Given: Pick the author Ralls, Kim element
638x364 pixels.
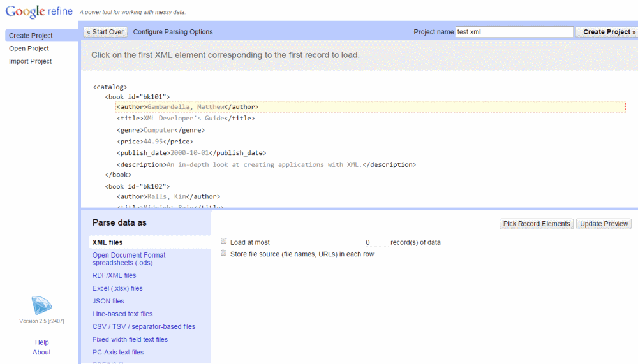Looking at the screenshot, I should (168, 196).
